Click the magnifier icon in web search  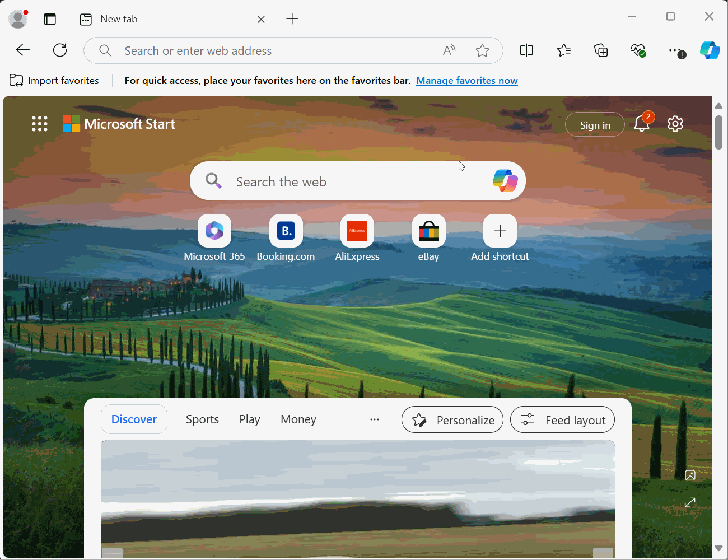(213, 180)
